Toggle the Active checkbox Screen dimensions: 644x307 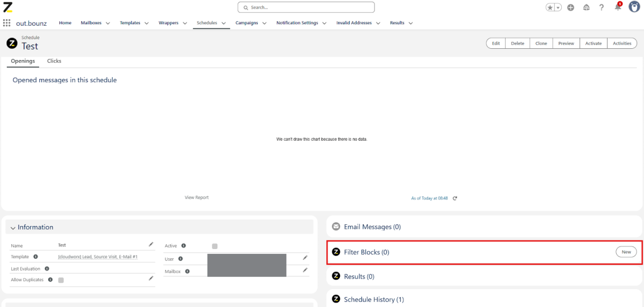(x=215, y=246)
